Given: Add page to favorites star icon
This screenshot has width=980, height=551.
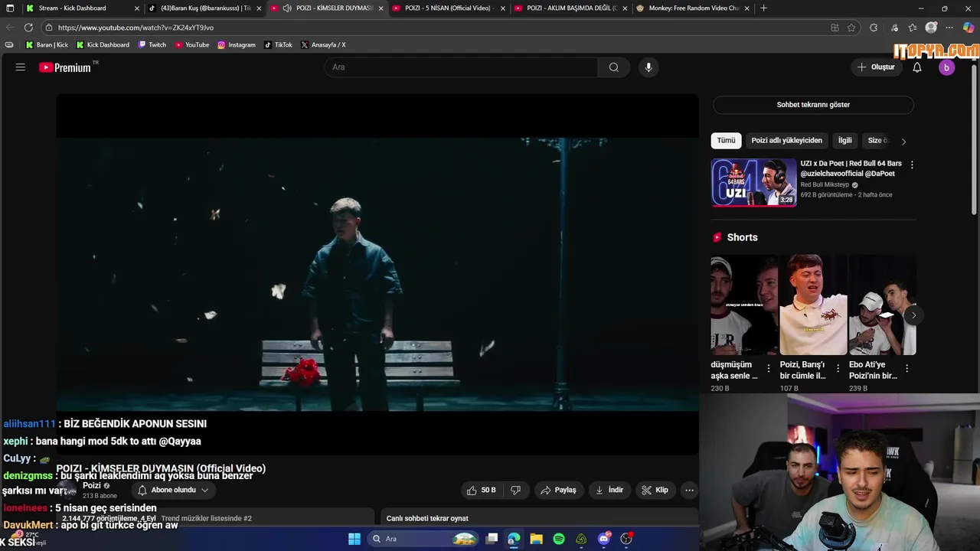Looking at the screenshot, I should click(x=851, y=28).
